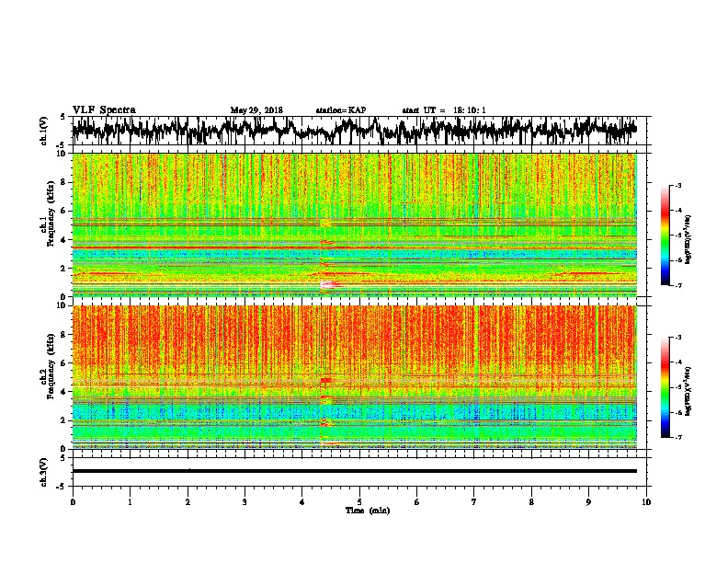Click the "VLF Spectra" plot title
Viewport: 728px width, 563px height.
pyautogui.click(x=104, y=110)
